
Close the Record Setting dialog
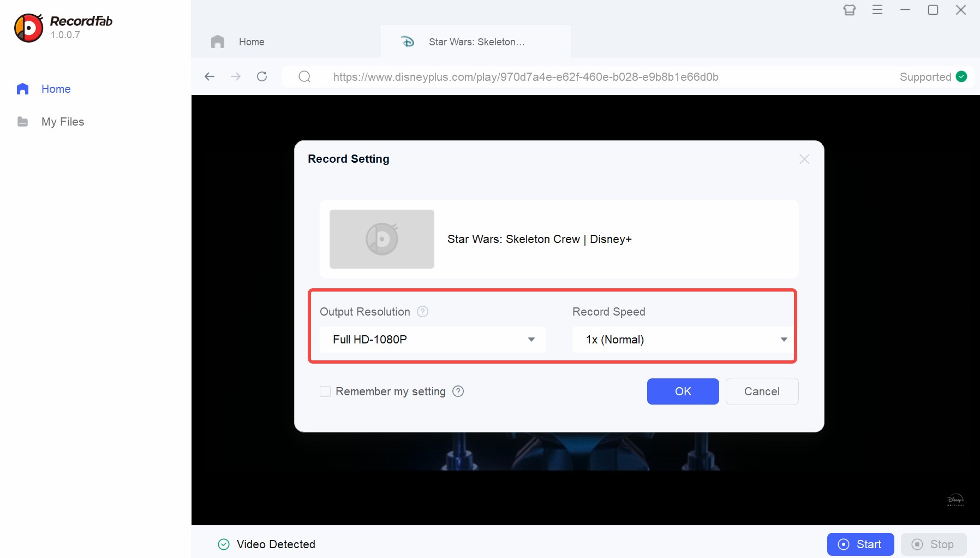point(804,159)
